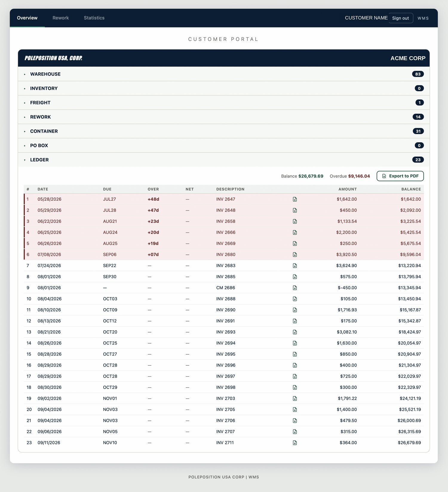Open document icon for INV 2688
The width and height of the screenshot is (448, 492).
point(295,299)
